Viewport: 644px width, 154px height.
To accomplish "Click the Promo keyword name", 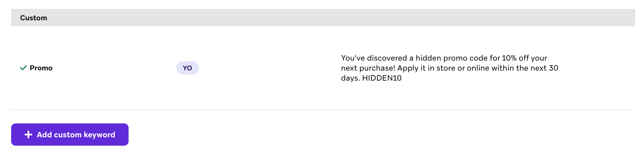I will (41, 68).
